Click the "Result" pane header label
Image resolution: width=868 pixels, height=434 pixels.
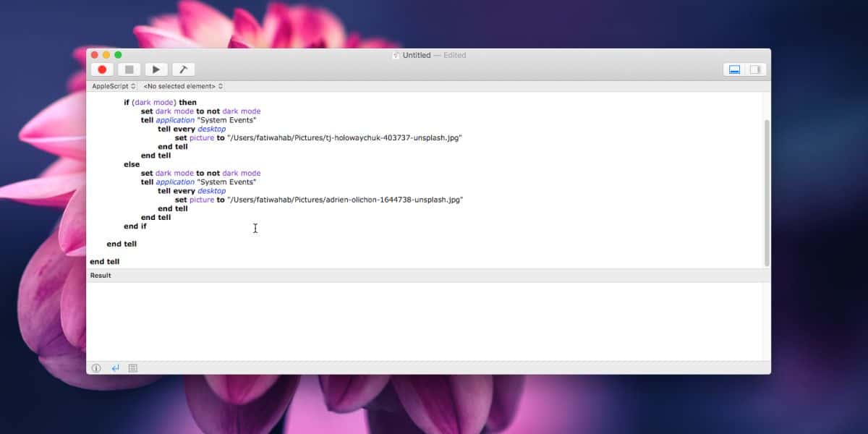(x=101, y=276)
